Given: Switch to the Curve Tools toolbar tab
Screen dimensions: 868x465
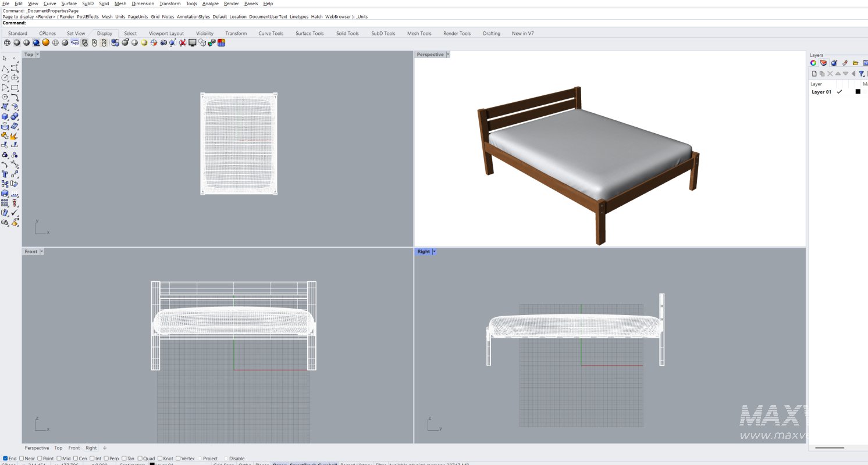Looking at the screenshot, I should pyautogui.click(x=271, y=33).
